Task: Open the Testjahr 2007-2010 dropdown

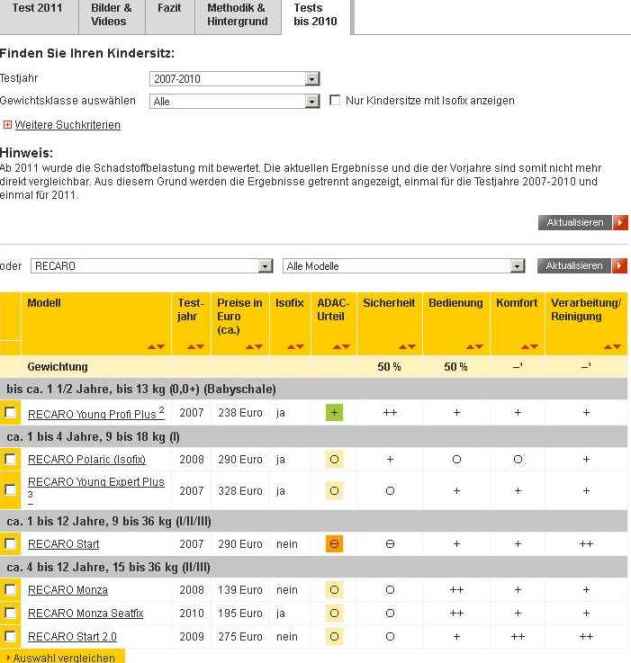Action: point(234,77)
